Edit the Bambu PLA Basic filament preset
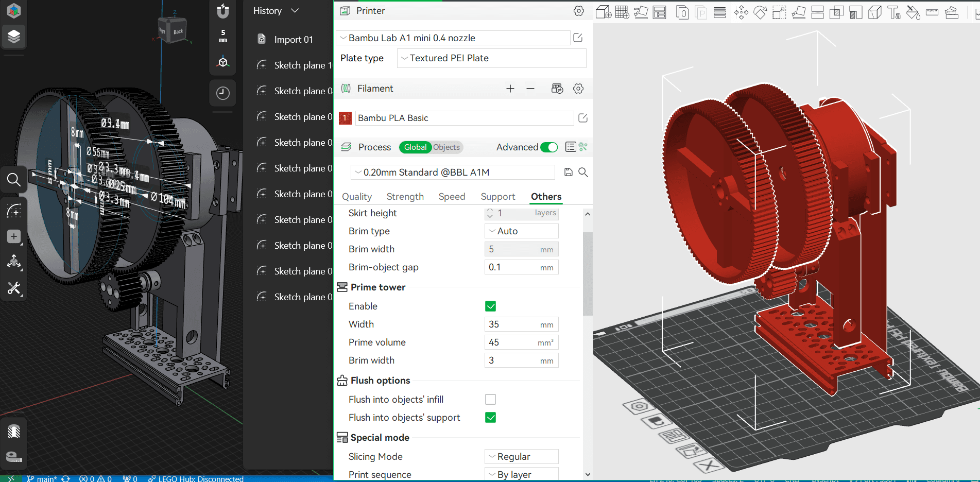 tap(583, 118)
